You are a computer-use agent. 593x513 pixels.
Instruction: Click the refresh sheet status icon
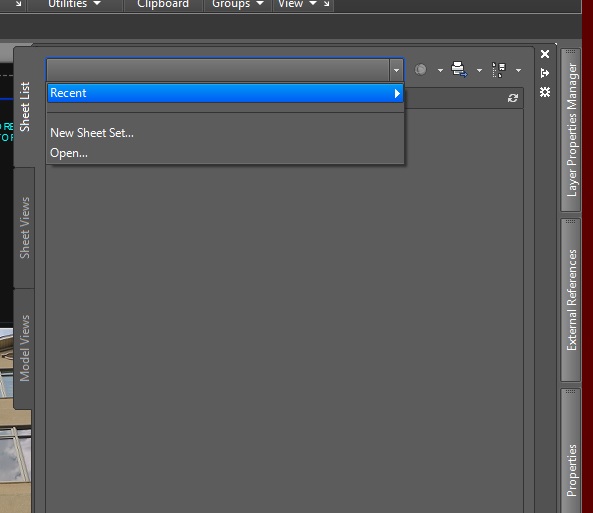512,98
